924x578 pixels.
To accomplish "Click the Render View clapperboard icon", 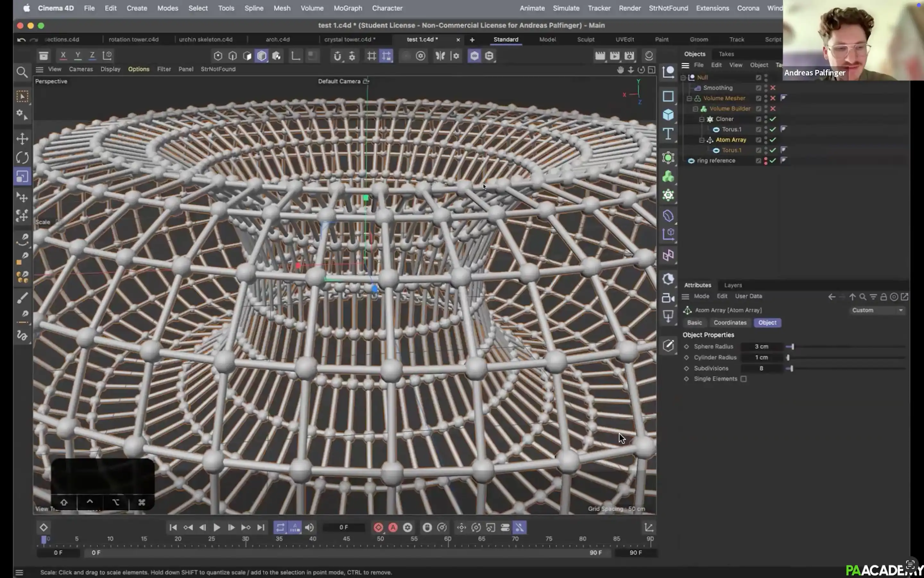I will pyautogui.click(x=600, y=56).
